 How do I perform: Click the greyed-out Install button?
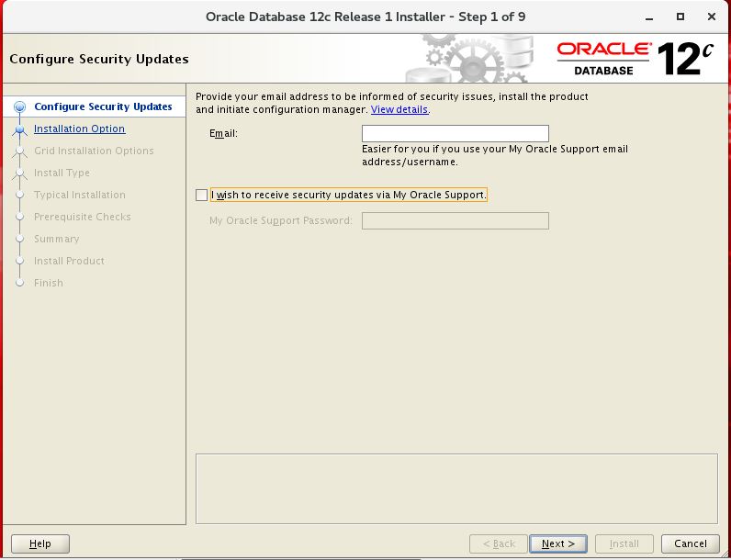pos(624,543)
